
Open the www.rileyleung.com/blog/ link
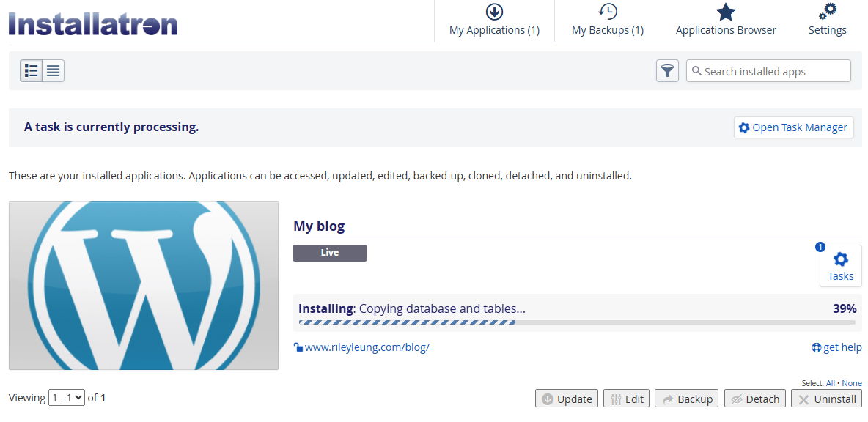tap(367, 347)
